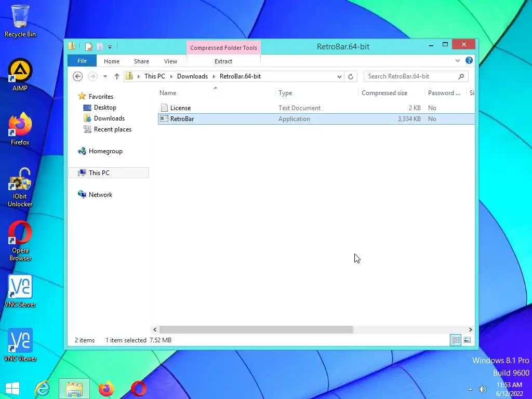Click the search magnifier icon

461,76
